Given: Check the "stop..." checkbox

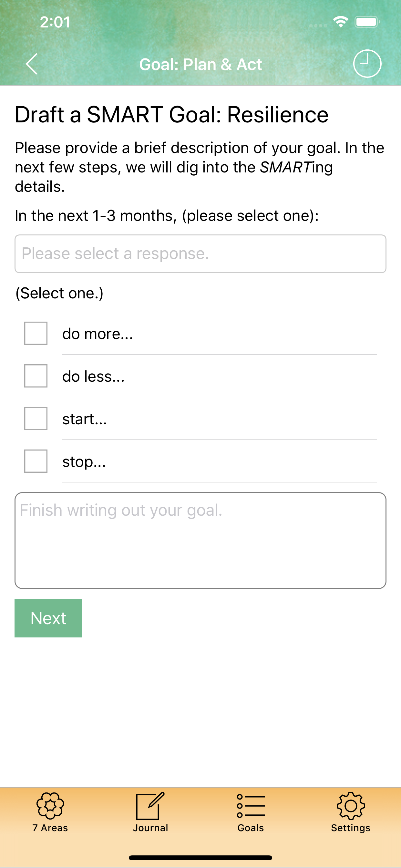Looking at the screenshot, I should click(x=36, y=461).
